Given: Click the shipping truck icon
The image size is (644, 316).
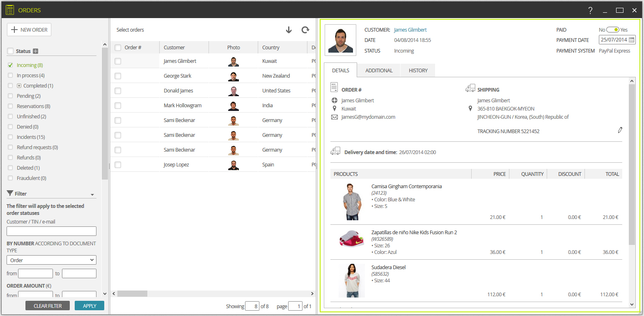Looking at the screenshot, I should tap(470, 88).
